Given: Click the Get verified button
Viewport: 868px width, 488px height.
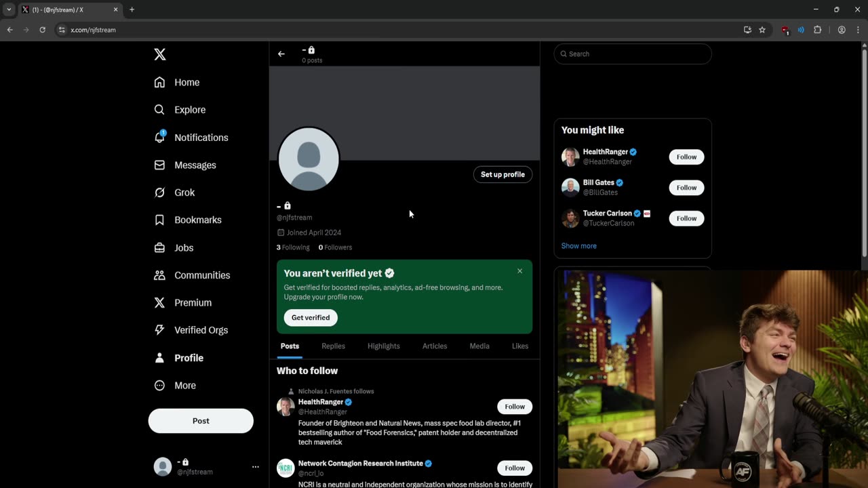Looking at the screenshot, I should coord(311,318).
